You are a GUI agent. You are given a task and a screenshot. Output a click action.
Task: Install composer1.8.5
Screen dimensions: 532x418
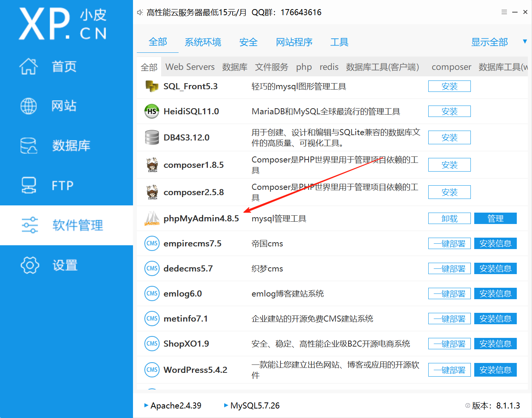pyautogui.click(x=450, y=165)
